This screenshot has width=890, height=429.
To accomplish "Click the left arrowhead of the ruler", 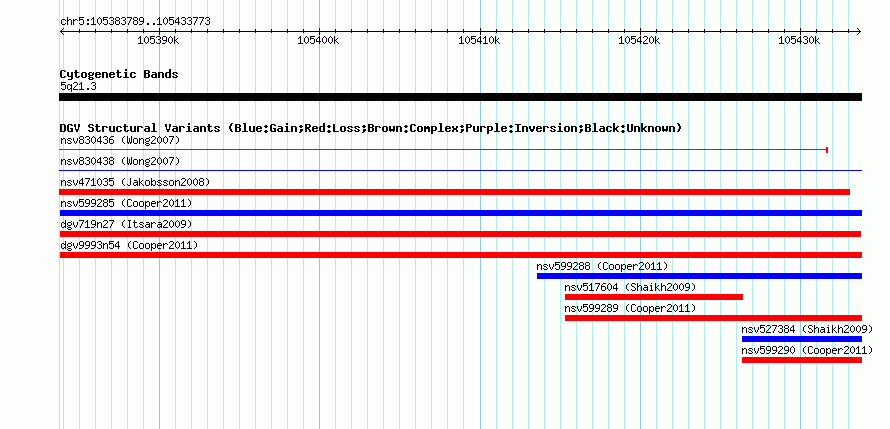I will (62, 31).
